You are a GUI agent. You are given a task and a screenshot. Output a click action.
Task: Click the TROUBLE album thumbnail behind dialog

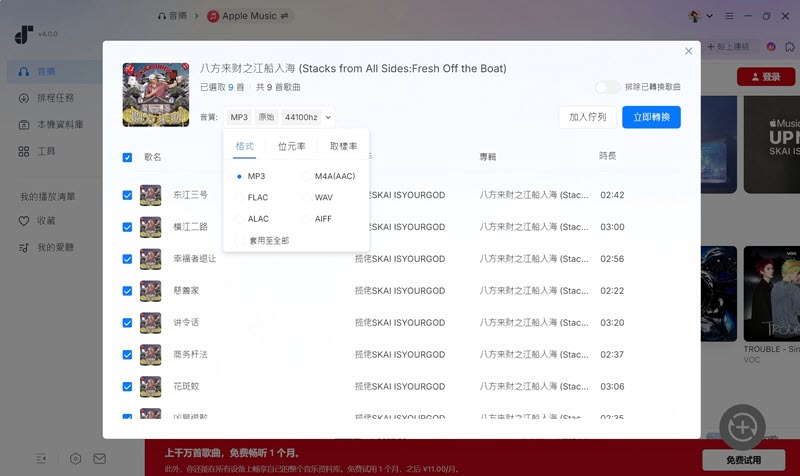pos(771,294)
